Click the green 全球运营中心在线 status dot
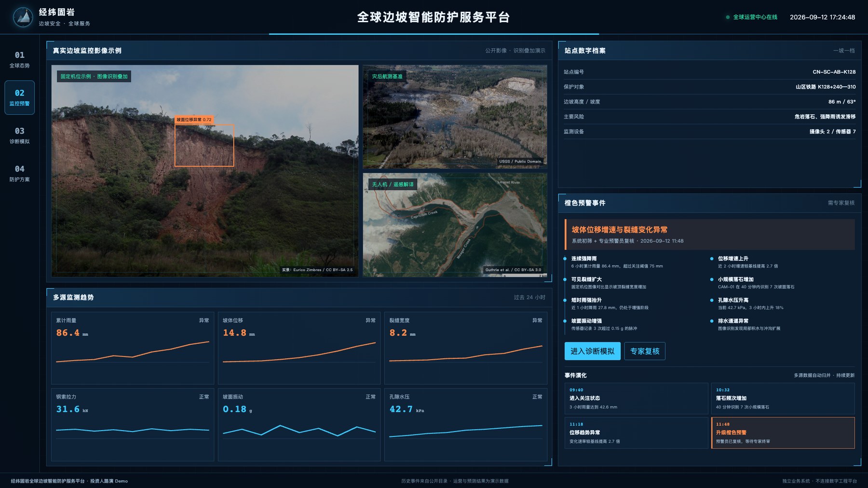Viewport: 868px width, 488px height. click(x=728, y=17)
